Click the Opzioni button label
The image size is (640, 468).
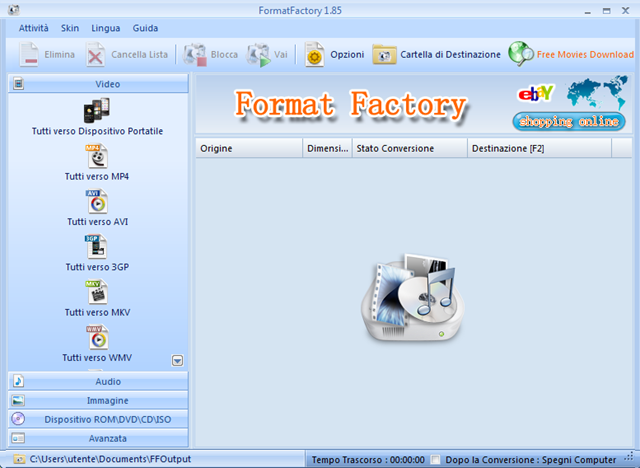[x=347, y=54]
